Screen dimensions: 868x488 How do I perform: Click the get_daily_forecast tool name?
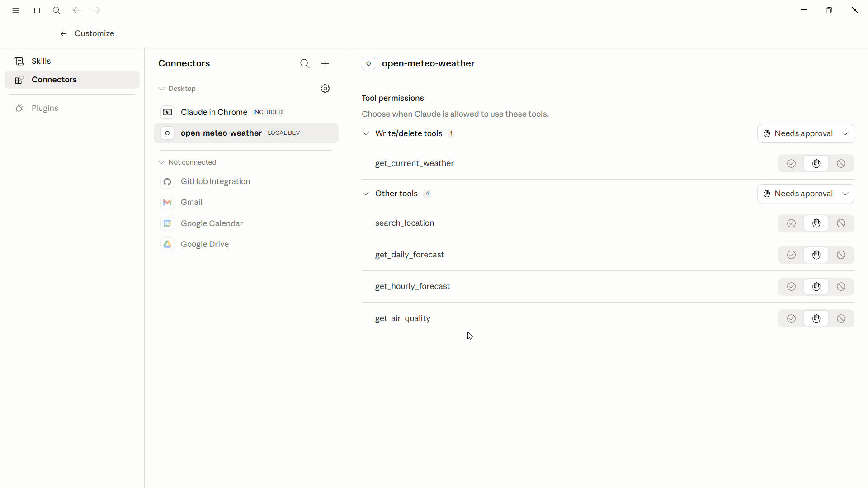410,255
